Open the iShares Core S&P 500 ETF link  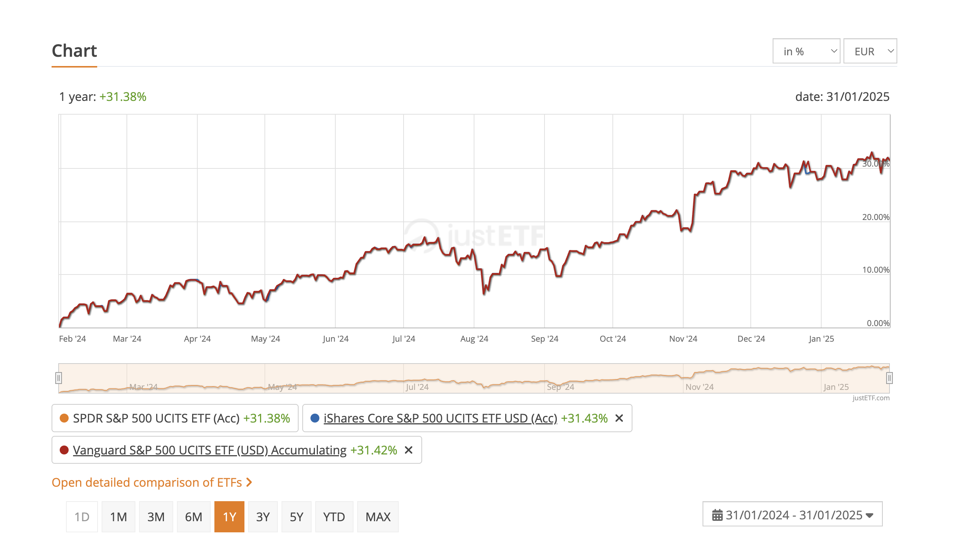point(440,418)
